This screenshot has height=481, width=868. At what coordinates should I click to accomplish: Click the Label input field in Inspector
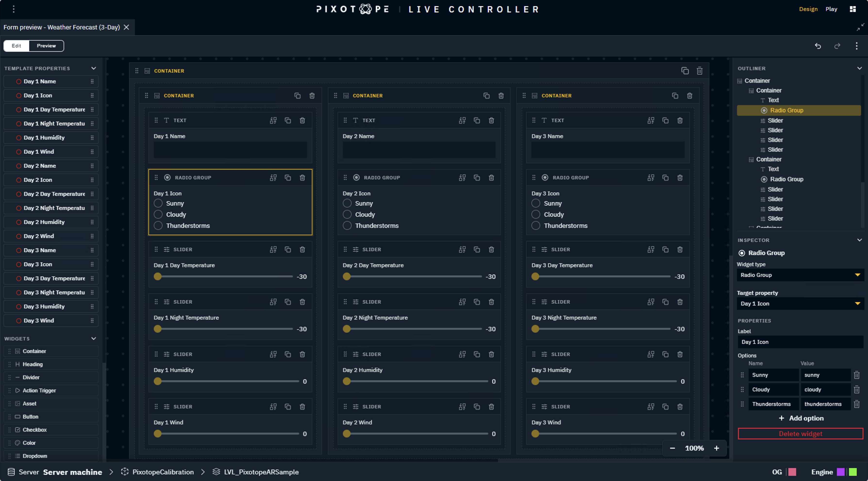tap(800, 342)
